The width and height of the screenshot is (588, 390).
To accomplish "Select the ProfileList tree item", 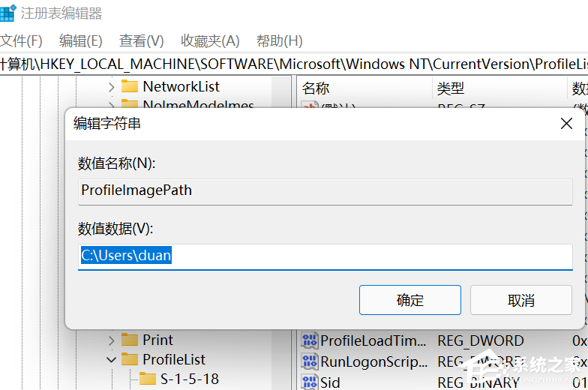I will (x=174, y=360).
